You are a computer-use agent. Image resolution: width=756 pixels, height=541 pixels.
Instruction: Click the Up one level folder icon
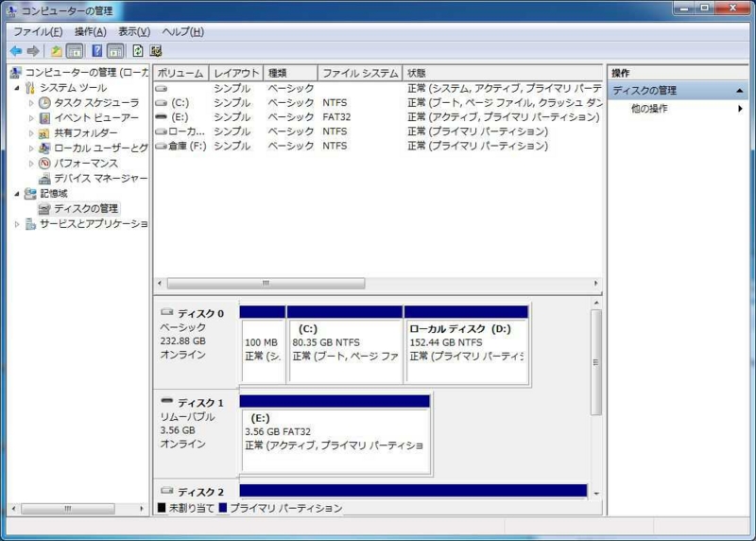[x=57, y=51]
